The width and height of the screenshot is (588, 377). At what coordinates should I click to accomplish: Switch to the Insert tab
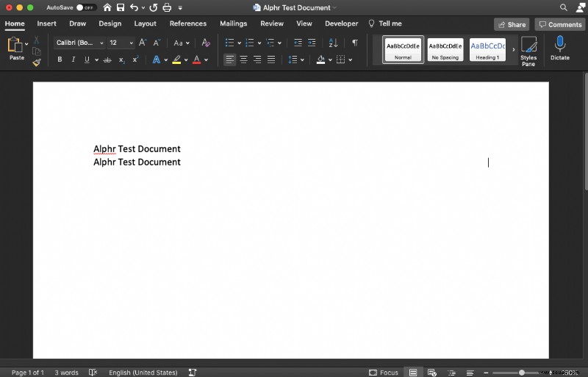click(46, 24)
